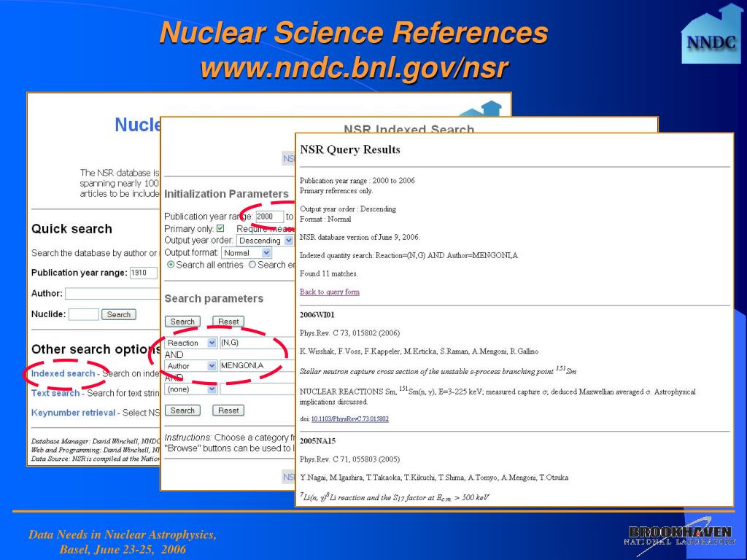
Task: Open the (none) category dropdown
Action: pos(191,389)
